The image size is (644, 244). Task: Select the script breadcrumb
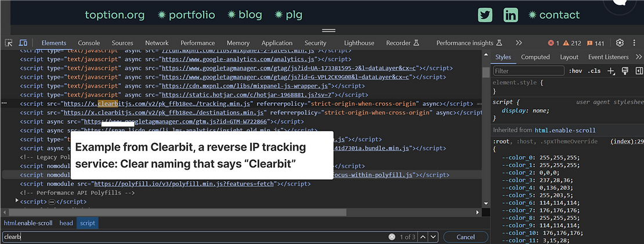point(88,223)
